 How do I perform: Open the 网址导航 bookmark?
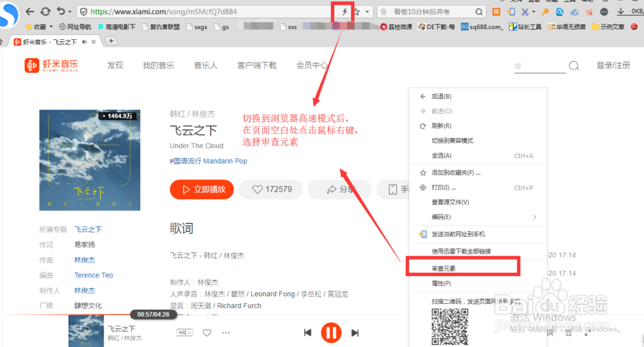(x=75, y=26)
